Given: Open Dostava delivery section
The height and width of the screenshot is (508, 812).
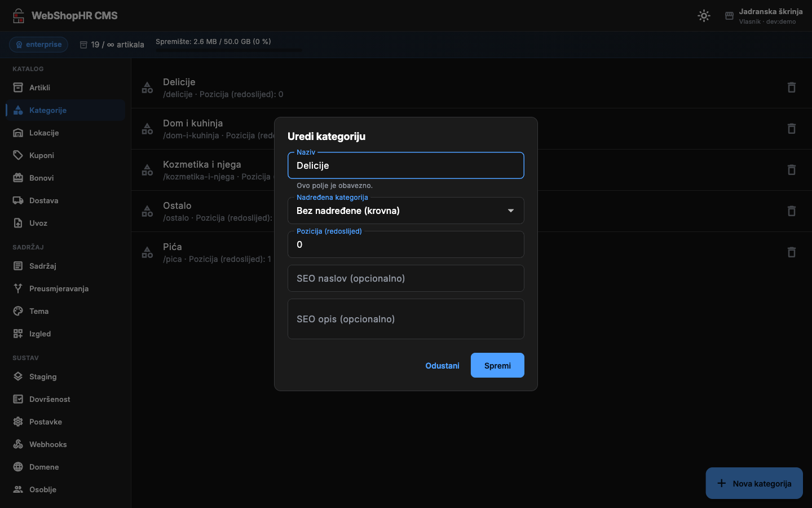Looking at the screenshot, I should pos(65,200).
